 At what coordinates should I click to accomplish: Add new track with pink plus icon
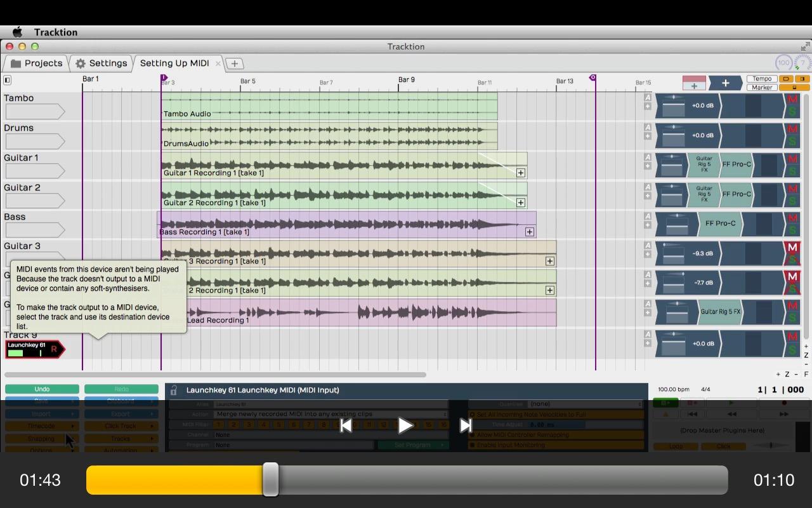(694, 83)
